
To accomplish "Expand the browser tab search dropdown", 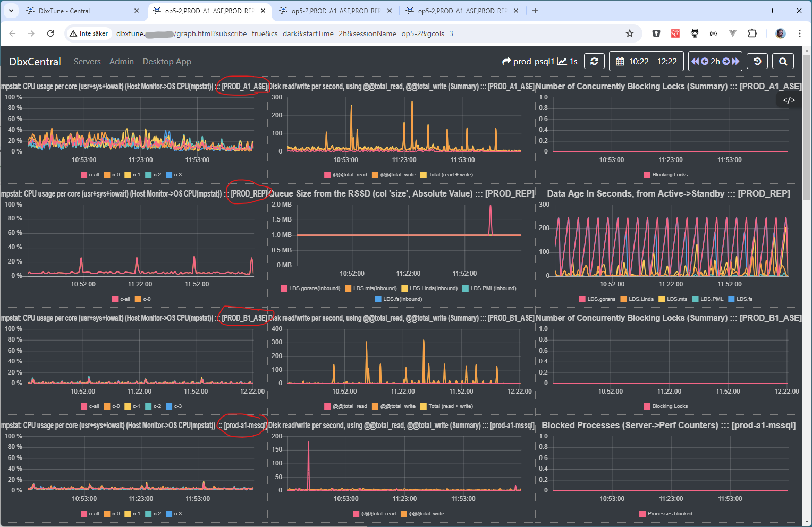I will pyautogui.click(x=11, y=11).
